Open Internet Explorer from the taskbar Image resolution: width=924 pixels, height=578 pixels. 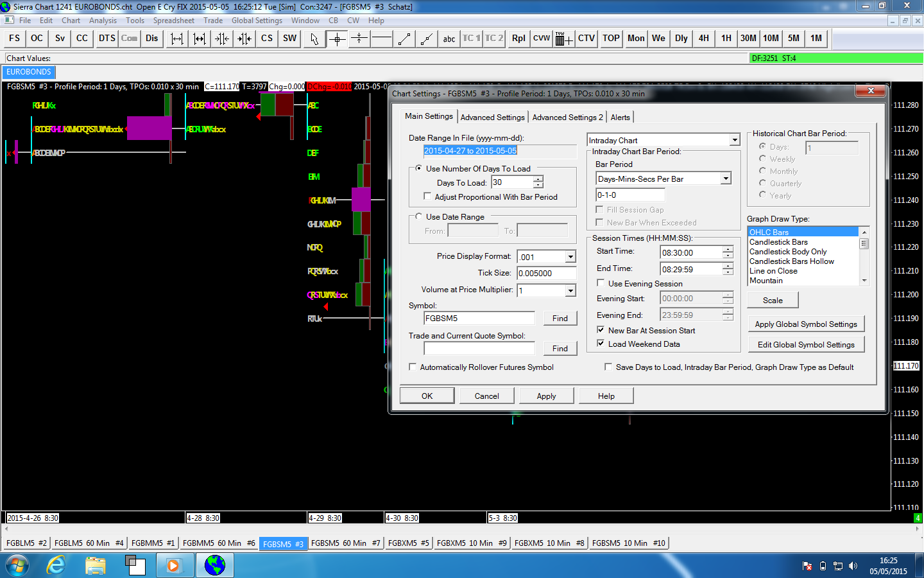(x=56, y=565)
